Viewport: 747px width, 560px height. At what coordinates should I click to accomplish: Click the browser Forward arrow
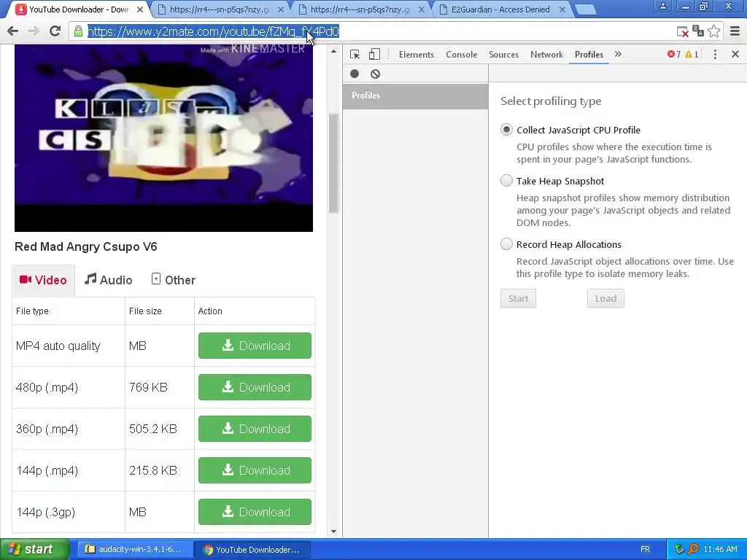[x=34, y=31]
